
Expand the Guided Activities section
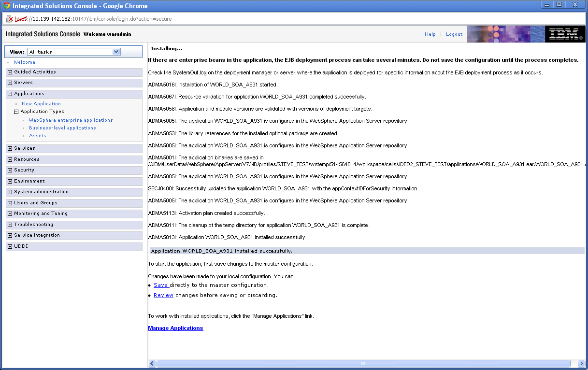coord(10,72)
